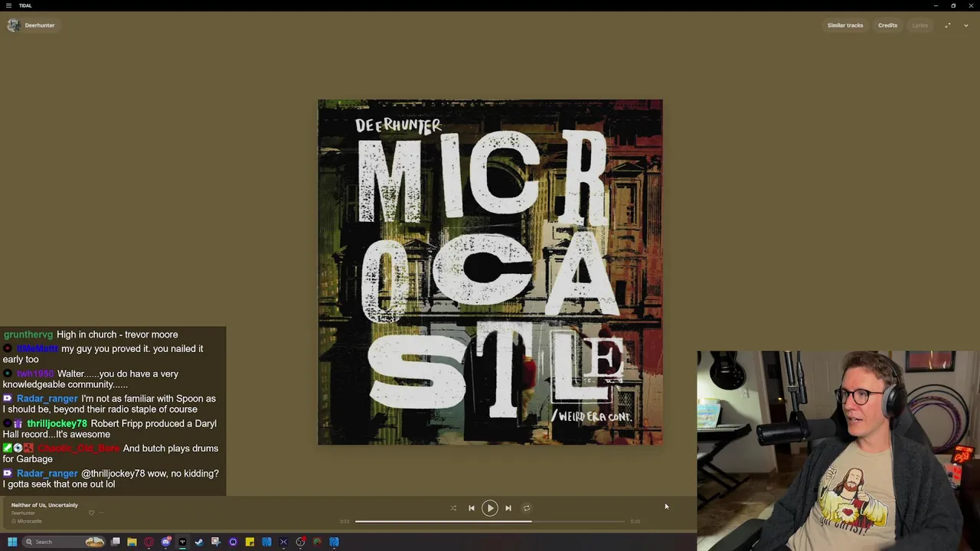Click the Microcastle album cover art
Image resolution: width=980 pixels, height=551 pixels.
[x=490, y=272]
